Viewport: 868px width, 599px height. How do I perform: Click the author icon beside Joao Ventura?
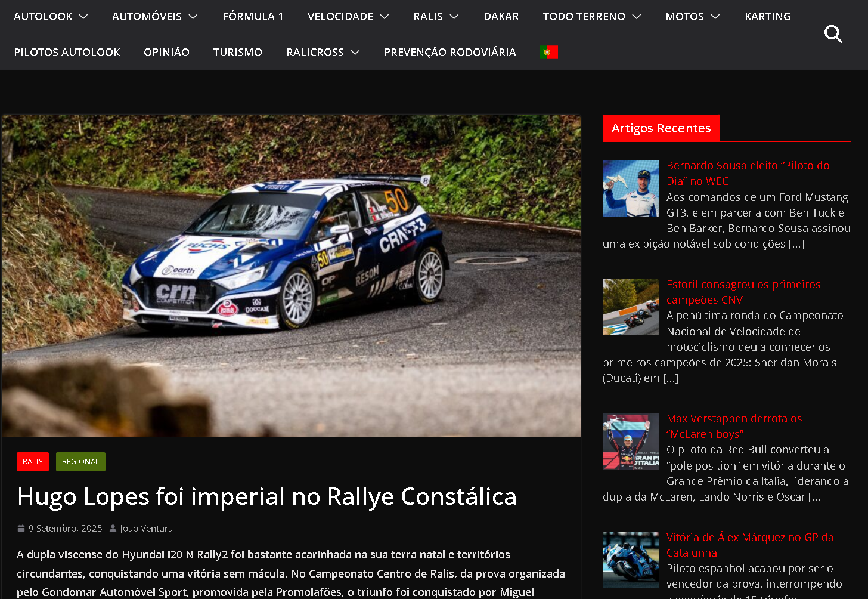click(113, 529)
